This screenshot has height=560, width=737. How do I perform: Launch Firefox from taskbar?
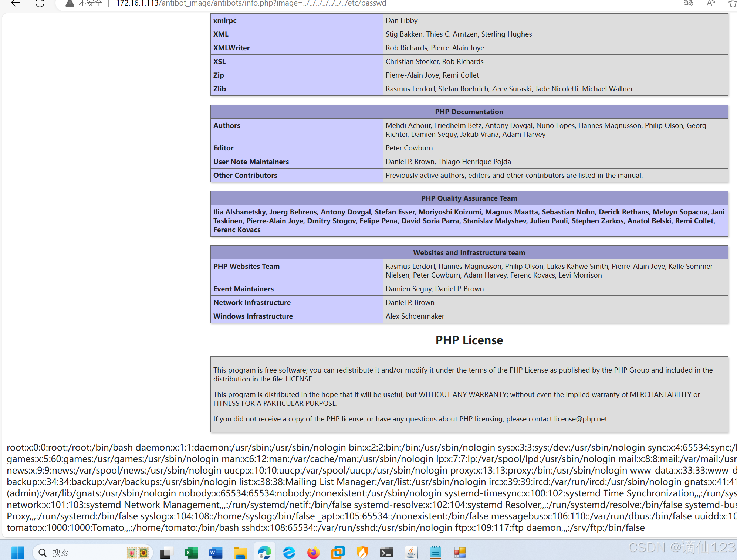(x=313, y=553)
